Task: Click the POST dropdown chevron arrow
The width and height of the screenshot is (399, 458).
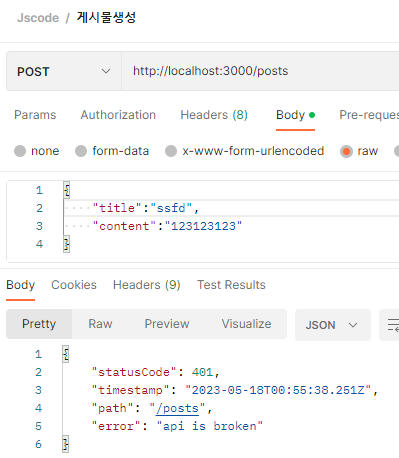Action: (106, 71)
